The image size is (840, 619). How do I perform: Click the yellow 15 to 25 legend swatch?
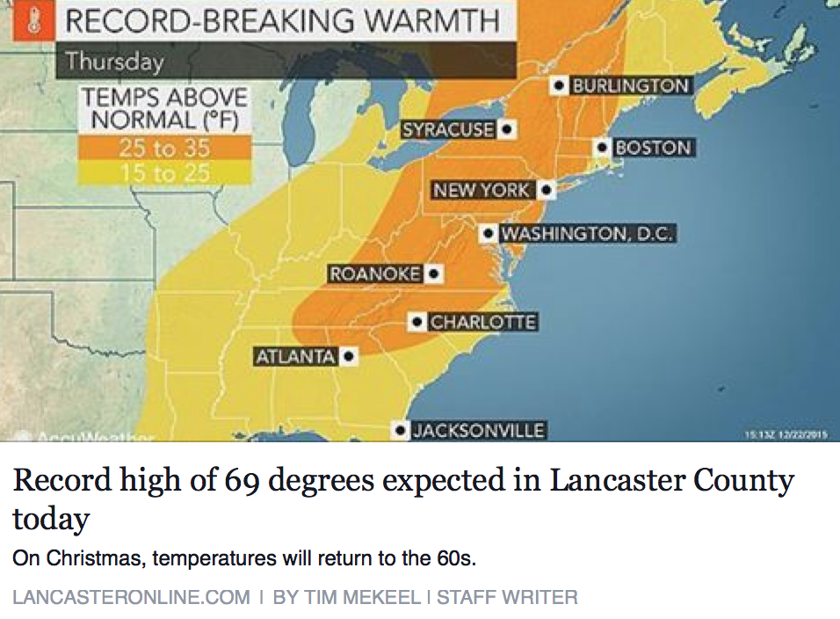(x=165, y=173)
